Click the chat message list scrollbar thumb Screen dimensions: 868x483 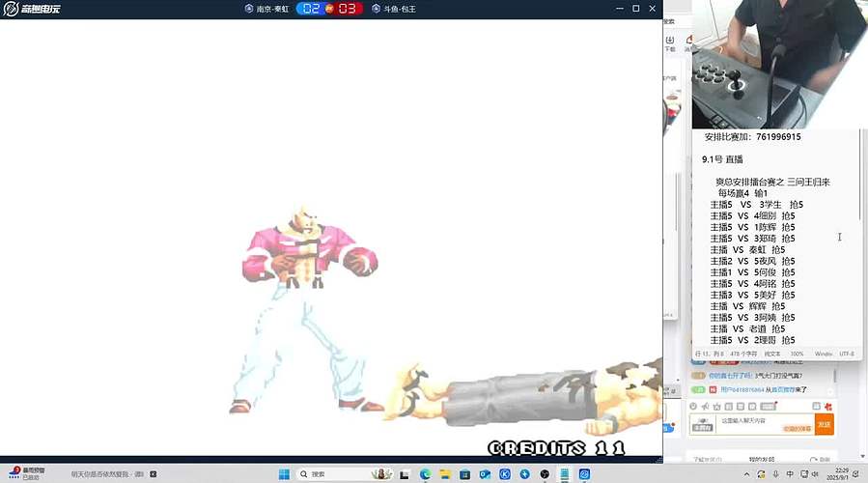click(x=835, y=375)
